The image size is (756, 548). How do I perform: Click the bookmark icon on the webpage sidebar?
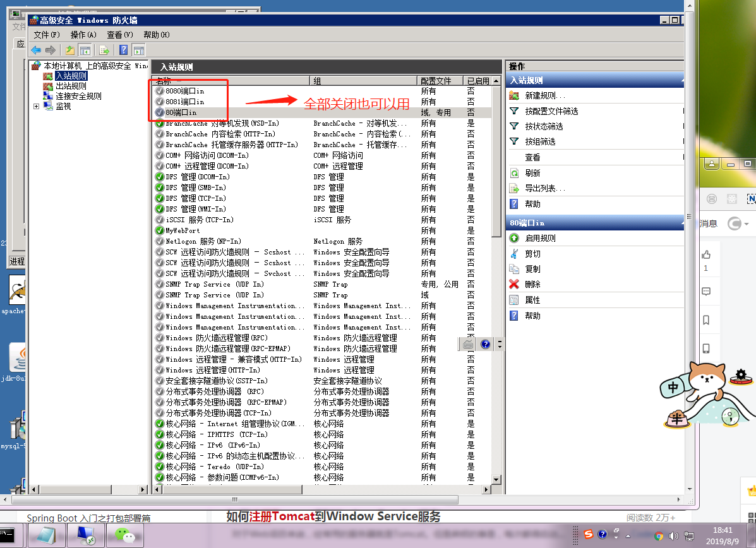pyautogui.click(x=706, y=320)
